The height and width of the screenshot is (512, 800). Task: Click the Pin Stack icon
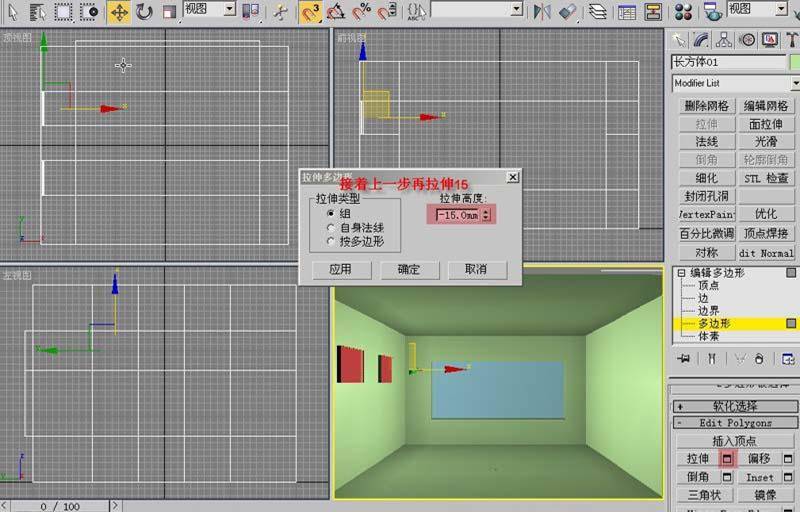[x=684, y=359]
